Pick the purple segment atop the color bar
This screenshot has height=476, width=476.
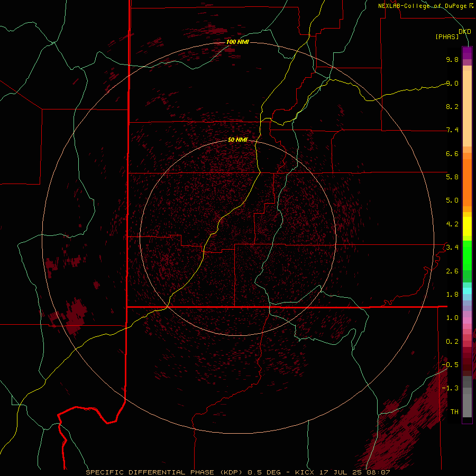pyautogui.click(x=467, y=53)
